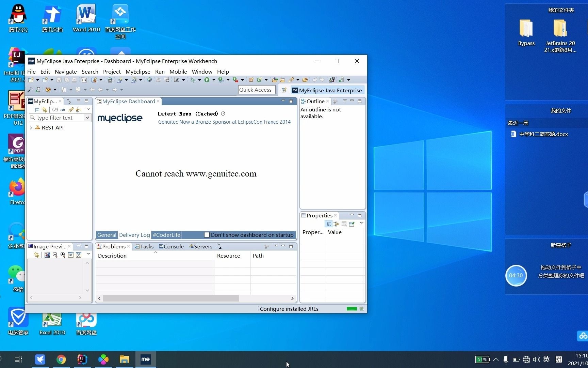Click the Quick Access search field
Image resolution: width=588 pixels, height=368 pixels.
click(257, 90)
